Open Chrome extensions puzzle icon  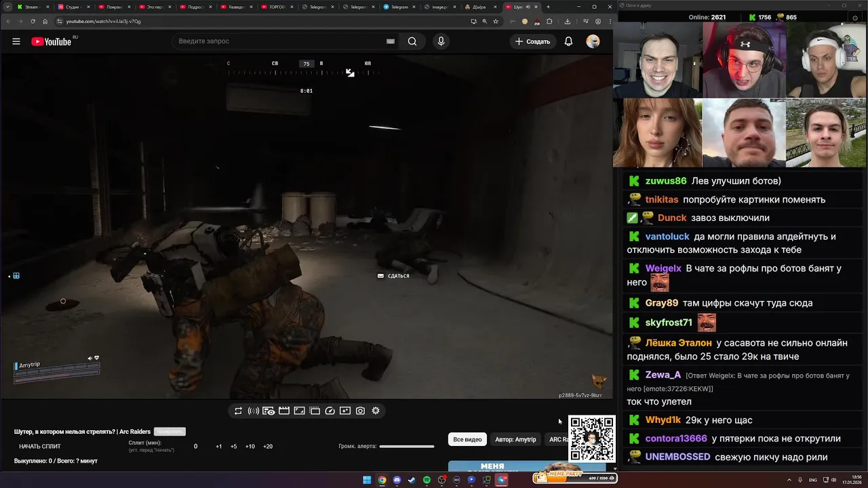(x=549, y=21)
